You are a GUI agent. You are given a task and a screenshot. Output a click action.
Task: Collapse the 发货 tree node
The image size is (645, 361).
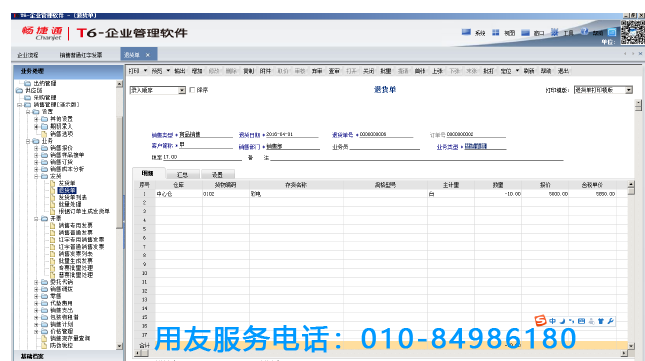[x=36, y=176]
